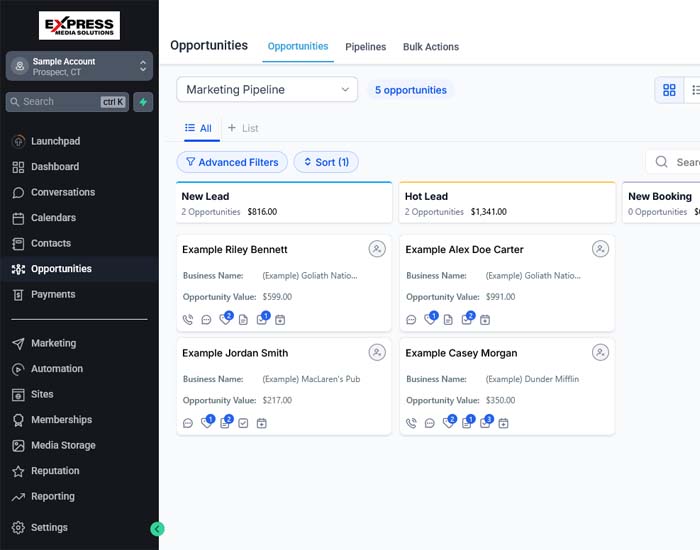Open notes icon on Casey Morgan card
Viewport: 700px width, 550px height.
tap(467, 422)
